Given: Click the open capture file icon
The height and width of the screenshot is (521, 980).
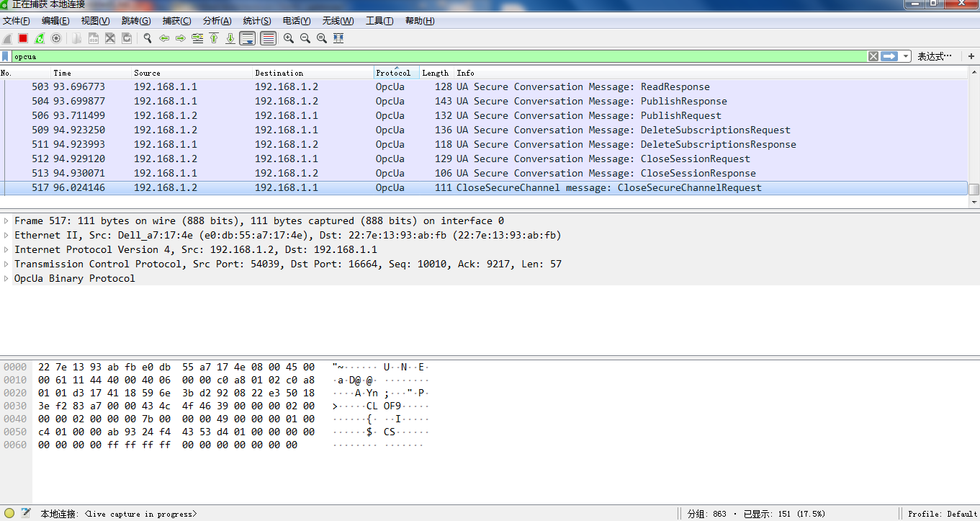Looking at the screenshot, I should [76, 38].
